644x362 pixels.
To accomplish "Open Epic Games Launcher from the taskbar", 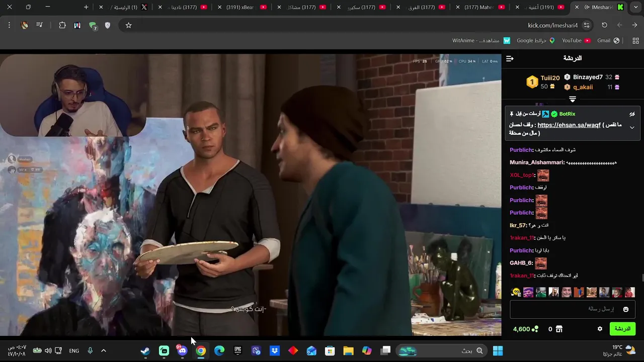I will pos(237,350).
